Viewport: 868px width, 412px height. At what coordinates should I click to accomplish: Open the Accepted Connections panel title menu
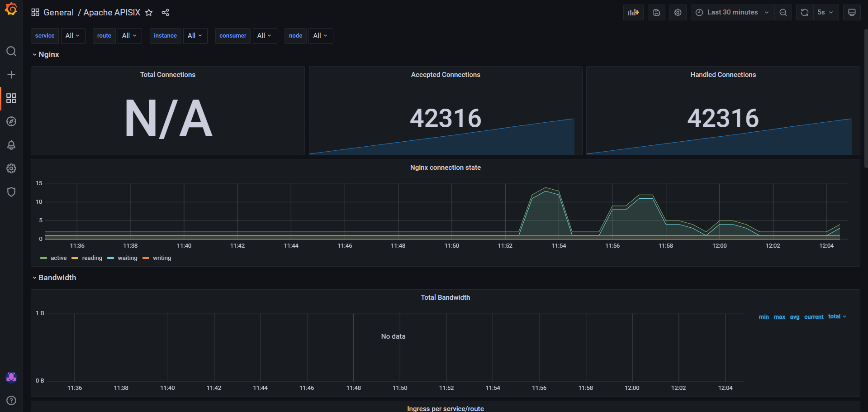(x=446, y=75)
